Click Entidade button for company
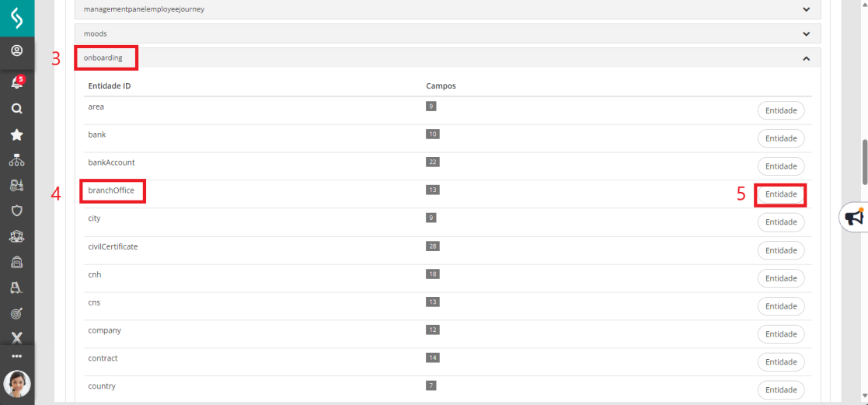Image resolution: width=868 pixels, height=405 pixels. pos(781,334)
